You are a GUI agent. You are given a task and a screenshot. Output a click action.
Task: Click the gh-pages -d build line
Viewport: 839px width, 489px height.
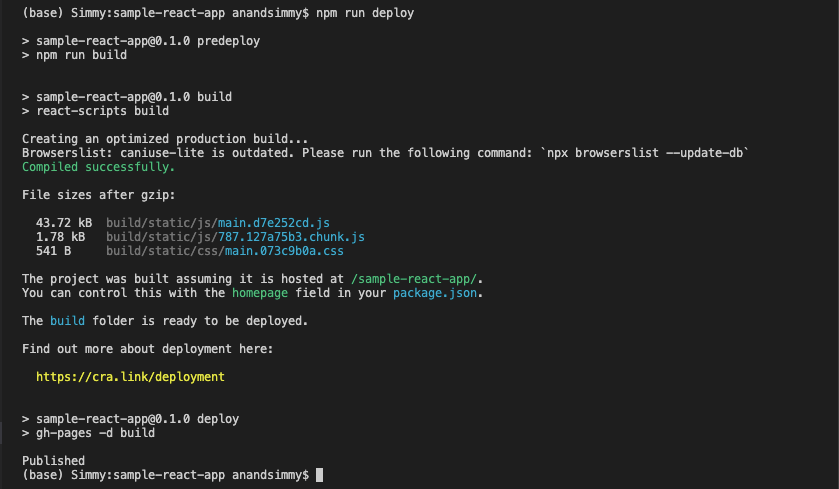(x=88, y=433)
